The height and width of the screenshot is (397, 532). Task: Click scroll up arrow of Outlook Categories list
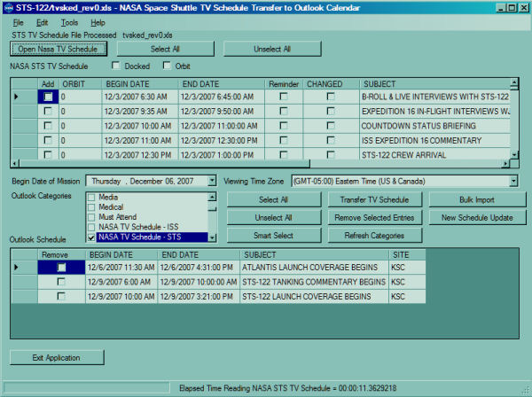click(x=212, y=197)
